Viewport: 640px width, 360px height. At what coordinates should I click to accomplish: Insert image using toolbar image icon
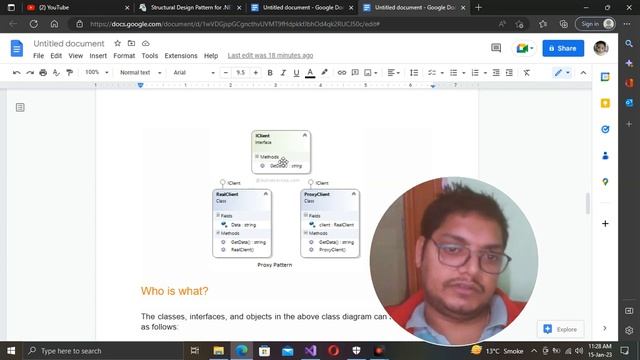368,73
